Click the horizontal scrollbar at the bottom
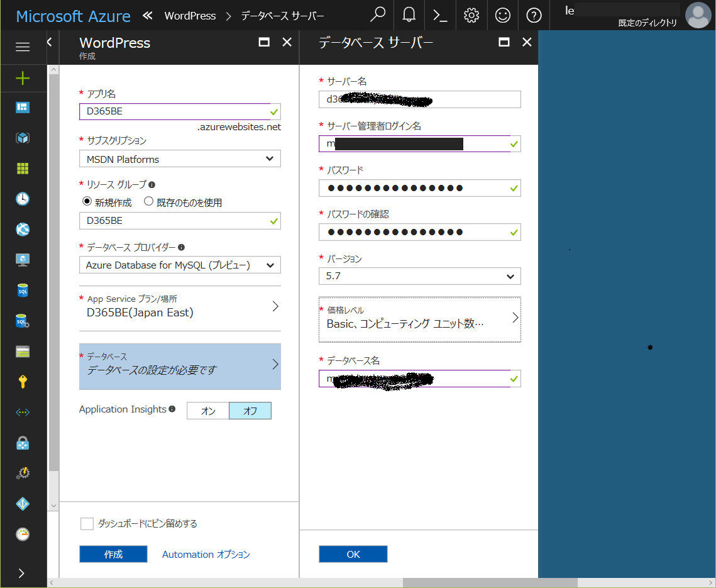This screenshot has height=588, width=716. [x=490, y=582]
